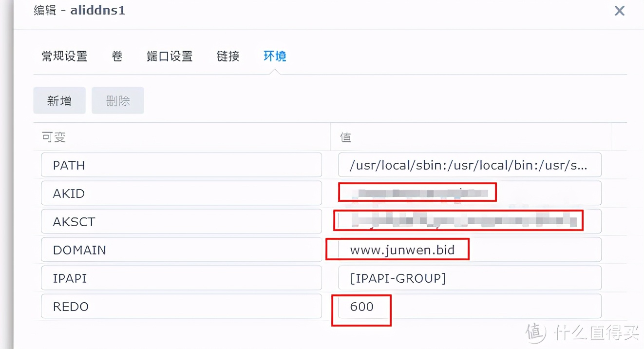Select the AKID variable name field

click(181, 194)
